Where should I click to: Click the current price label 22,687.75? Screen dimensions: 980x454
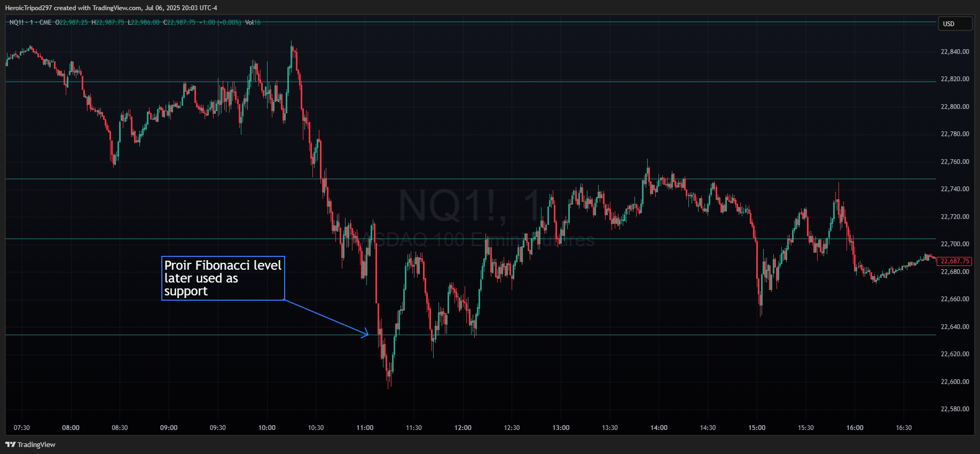point(954,261)
